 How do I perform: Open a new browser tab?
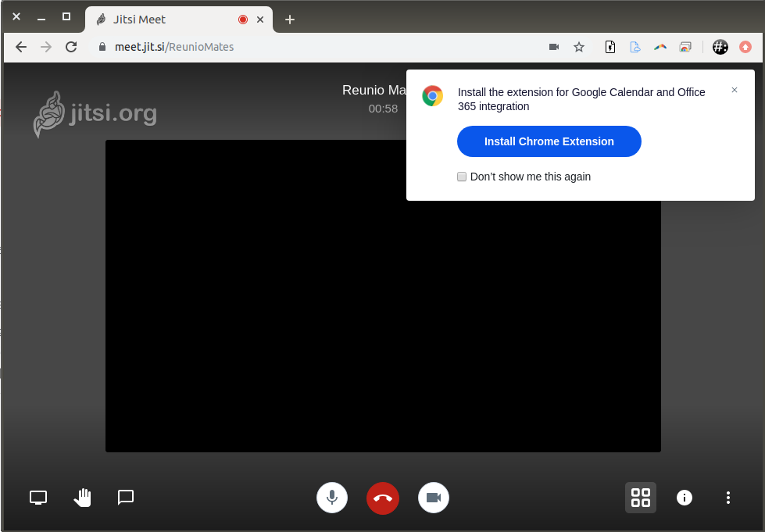(290, 20)
